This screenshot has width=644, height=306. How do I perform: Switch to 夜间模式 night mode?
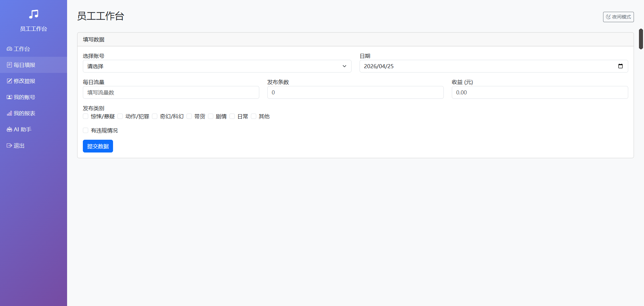tap(618, 17)
